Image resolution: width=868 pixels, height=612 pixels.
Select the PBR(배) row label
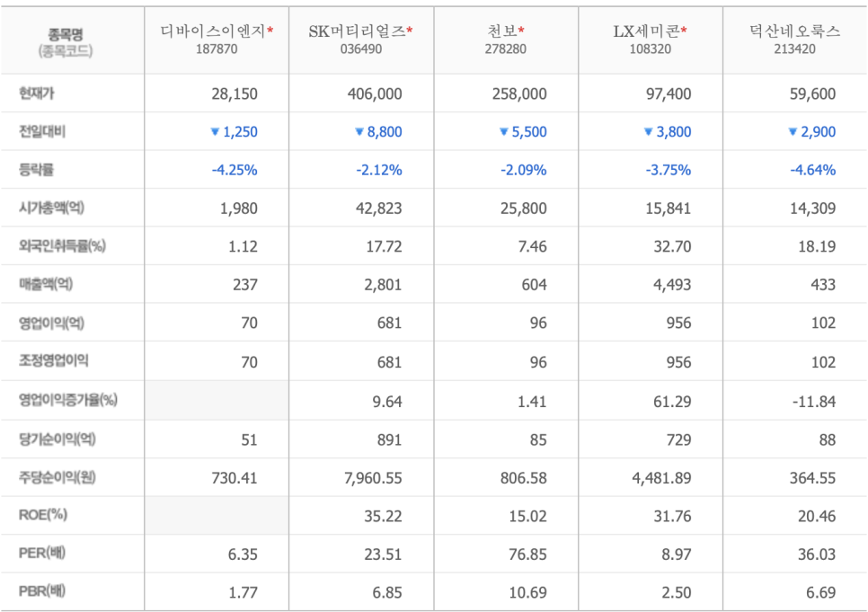tap(42, 591)
